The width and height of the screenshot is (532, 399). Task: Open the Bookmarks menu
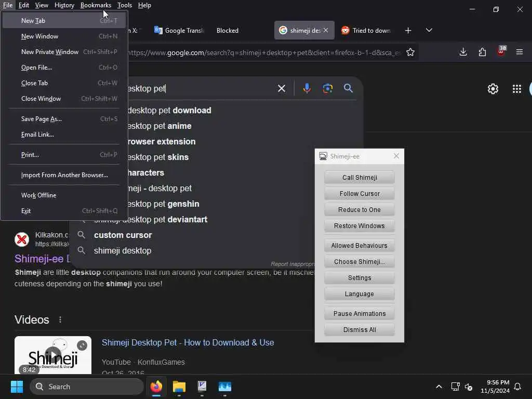96,5
